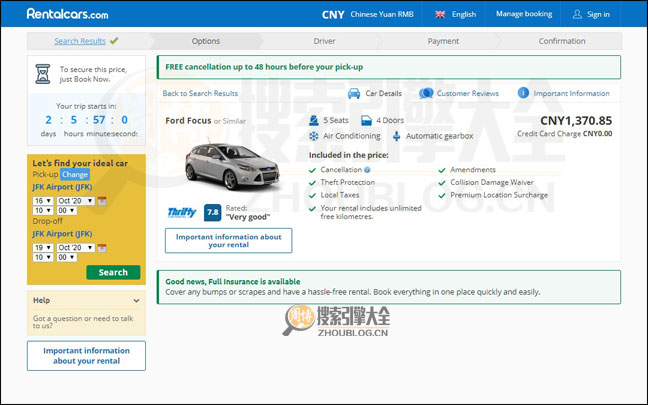
Task: Open the pick-up minutes dropdown
Action: coord(67,211)
